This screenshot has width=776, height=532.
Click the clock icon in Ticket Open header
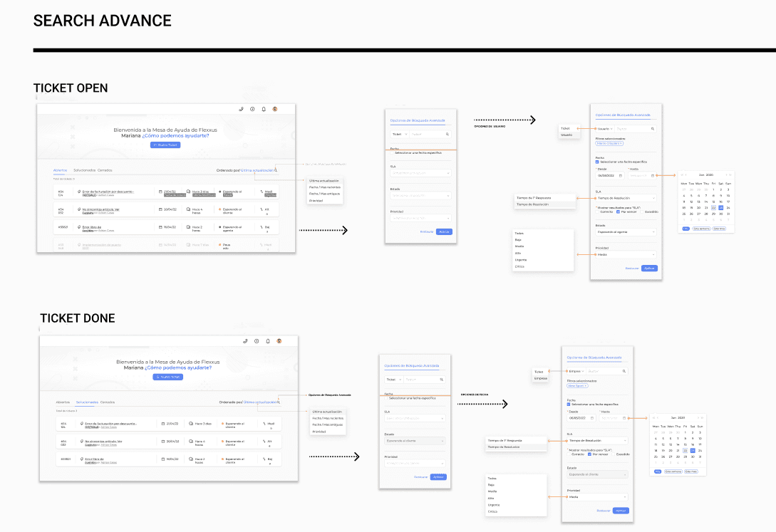(252, 109)
